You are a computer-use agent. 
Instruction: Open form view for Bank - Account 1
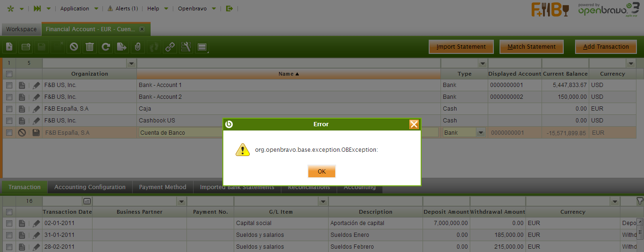click(22, 85)
